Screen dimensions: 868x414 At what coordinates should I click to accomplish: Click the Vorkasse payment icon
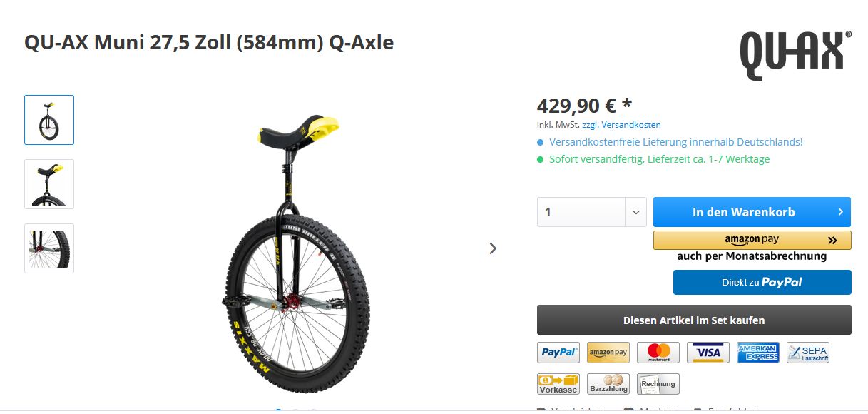click(558, 384)
